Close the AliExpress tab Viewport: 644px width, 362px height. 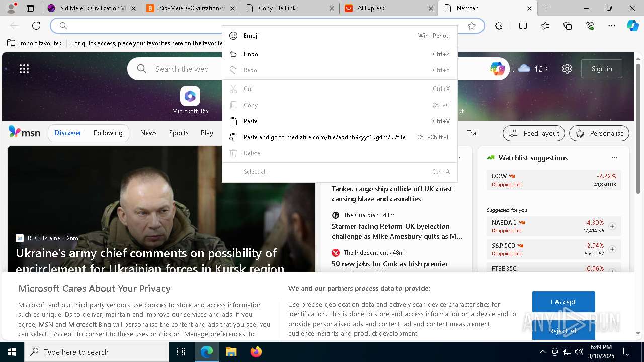click(431, 8)
